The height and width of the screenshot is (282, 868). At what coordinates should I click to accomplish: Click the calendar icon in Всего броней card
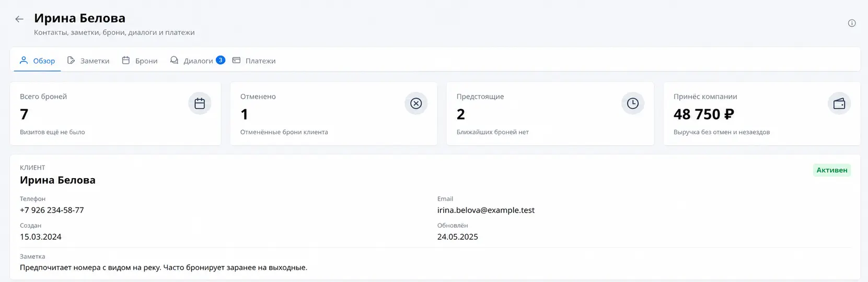pos(200,103)
